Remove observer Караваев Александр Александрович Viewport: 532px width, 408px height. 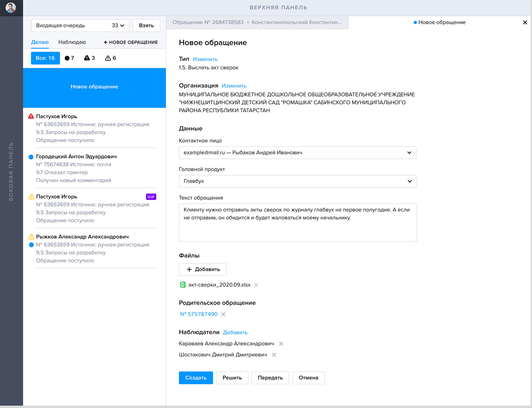pyautogui.click(x=281, y=344)
